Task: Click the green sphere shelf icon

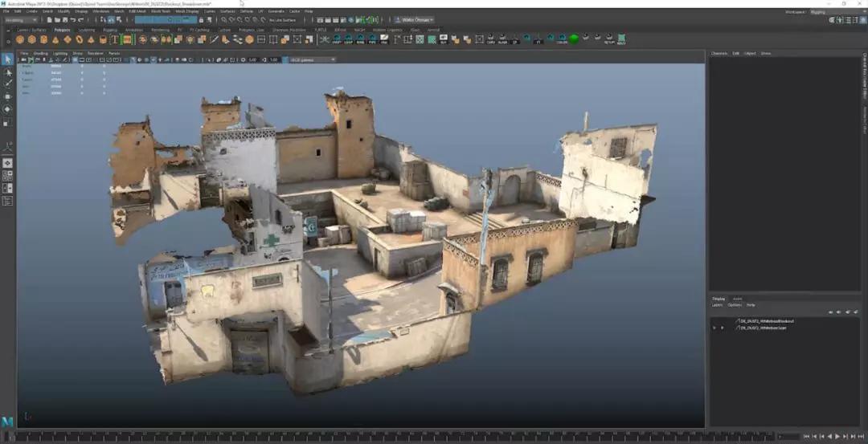Action: click(x=574, y=39)
